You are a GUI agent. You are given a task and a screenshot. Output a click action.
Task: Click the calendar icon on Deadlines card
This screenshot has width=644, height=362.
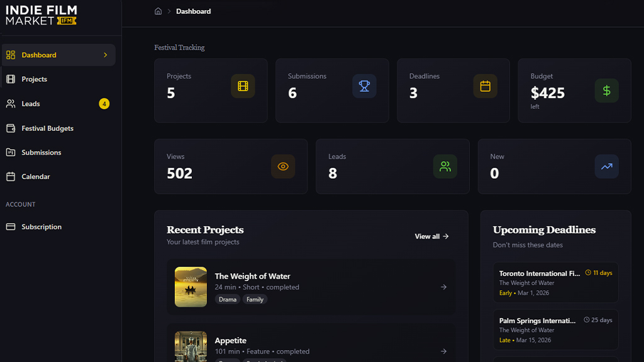pos(485,86)
